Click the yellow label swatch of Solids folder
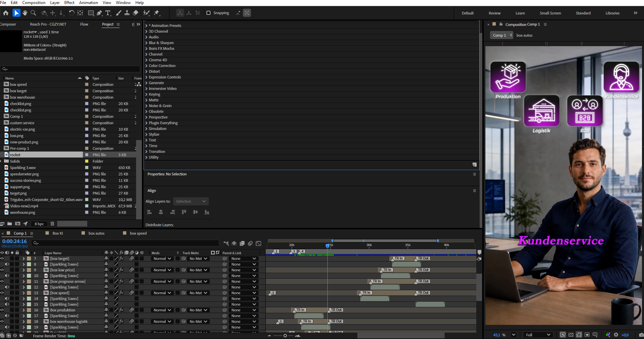Viewport: 644px width, 339px height. [x=87, y=161]
